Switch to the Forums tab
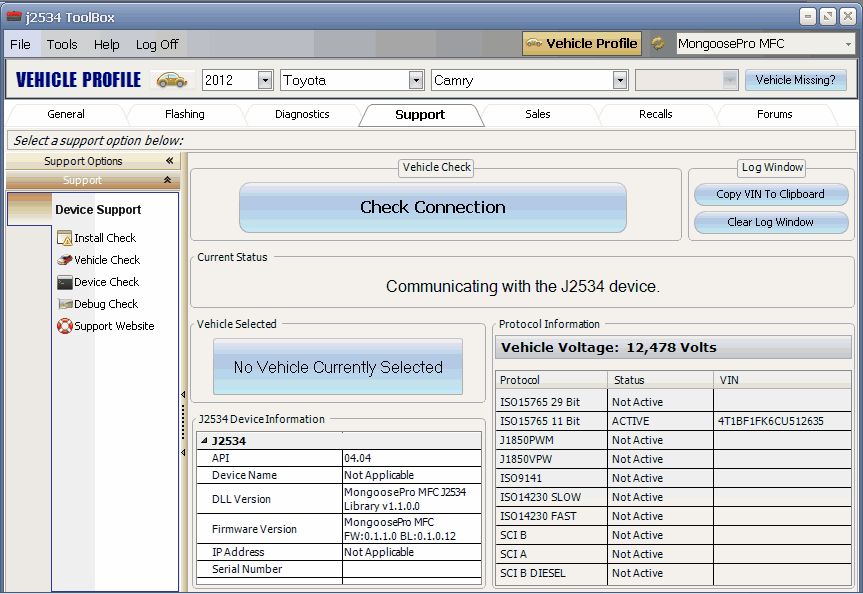 tap(774, 114)
